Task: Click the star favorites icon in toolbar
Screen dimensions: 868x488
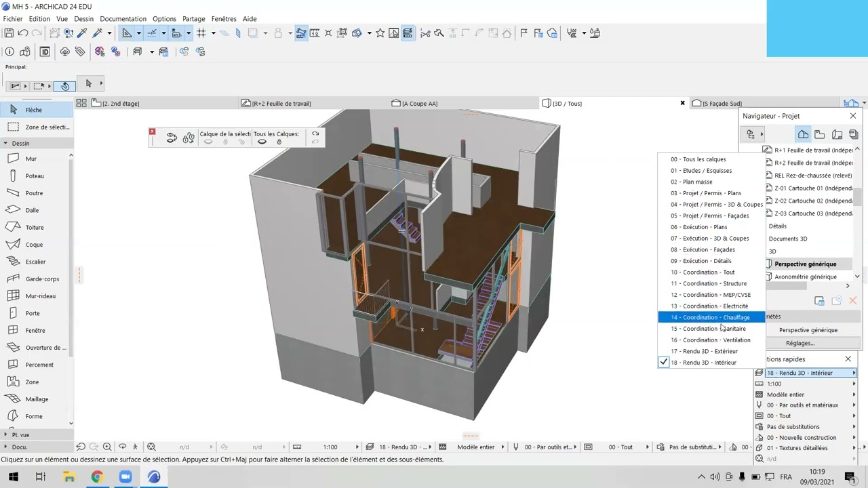Action: point(380,33)
